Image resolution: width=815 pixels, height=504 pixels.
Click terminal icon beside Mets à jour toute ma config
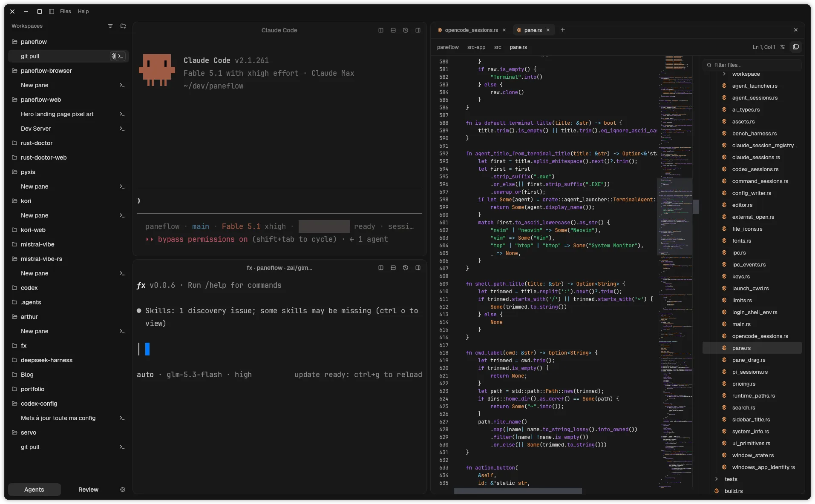pyautogui.click(x=122, y=418)
